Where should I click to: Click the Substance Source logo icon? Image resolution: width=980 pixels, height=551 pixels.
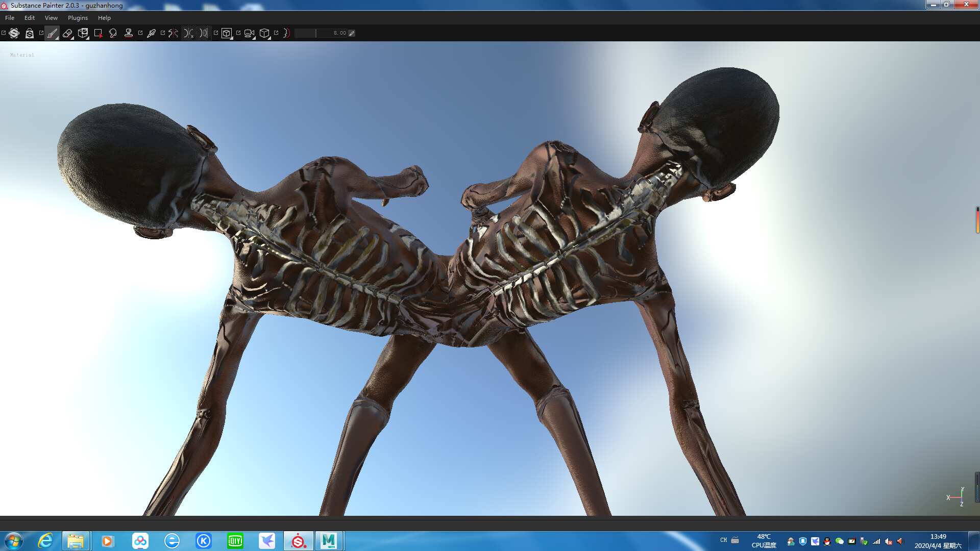tap(14, 33)
